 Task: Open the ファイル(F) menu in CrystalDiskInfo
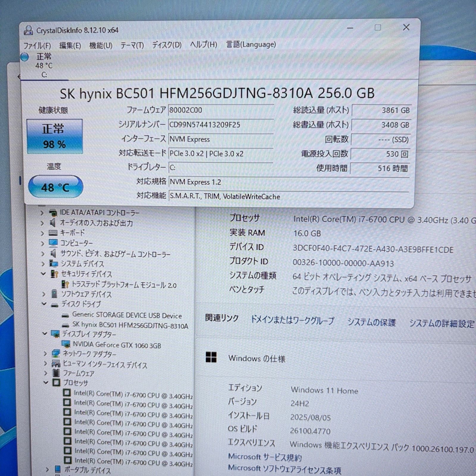pos(37,46)
